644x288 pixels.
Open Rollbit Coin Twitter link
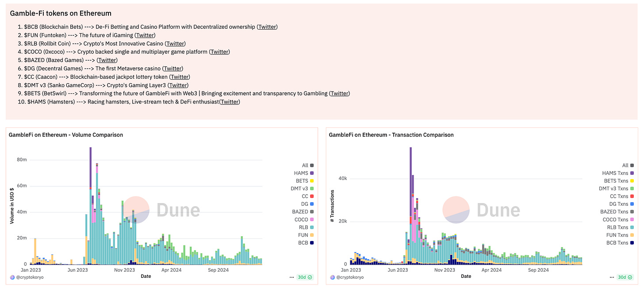175,43
